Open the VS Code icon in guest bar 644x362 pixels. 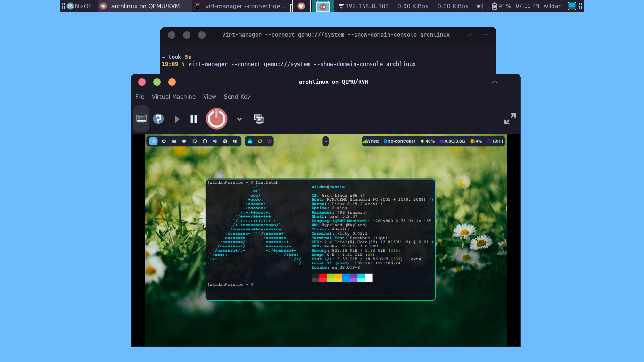click(215, 141)
